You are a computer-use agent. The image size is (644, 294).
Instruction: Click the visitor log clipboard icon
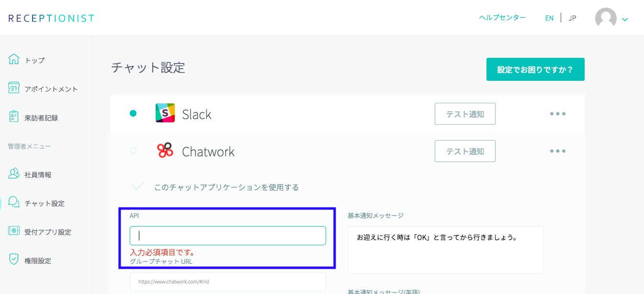(x=14, y=117)
